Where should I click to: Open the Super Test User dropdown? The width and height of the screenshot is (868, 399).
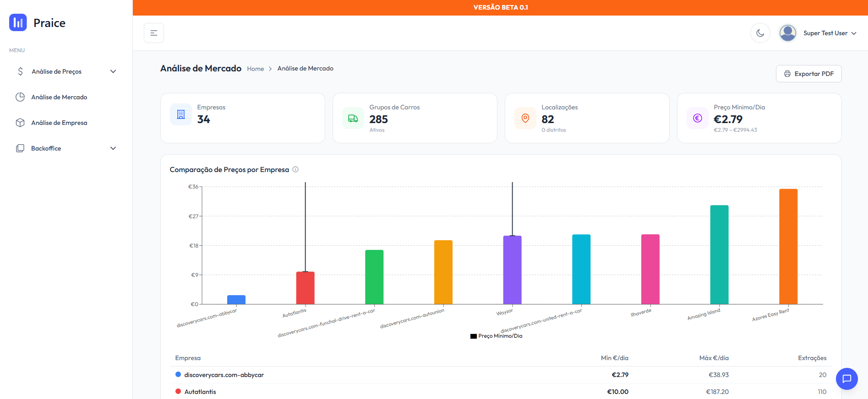pos(829,33)
